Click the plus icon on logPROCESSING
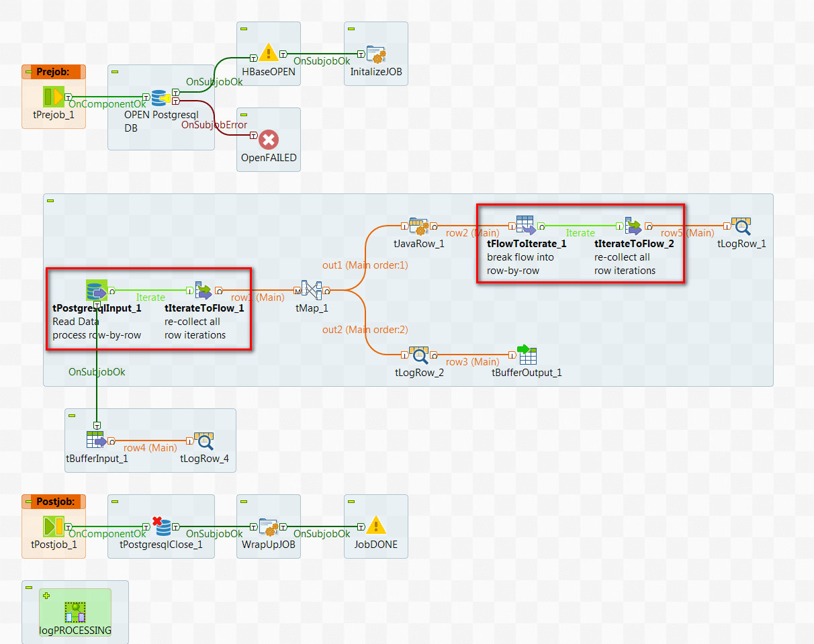 coord(46,594)
